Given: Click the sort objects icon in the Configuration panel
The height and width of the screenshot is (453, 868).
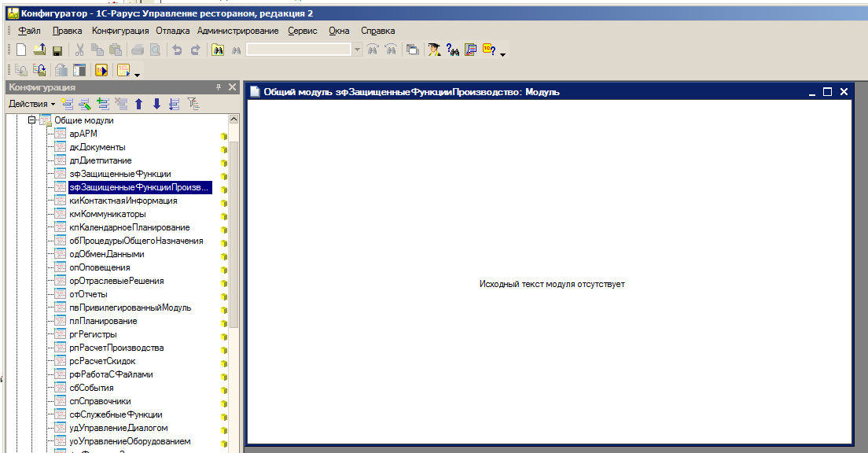Looking at the screenshot, I should coord(175,104).
